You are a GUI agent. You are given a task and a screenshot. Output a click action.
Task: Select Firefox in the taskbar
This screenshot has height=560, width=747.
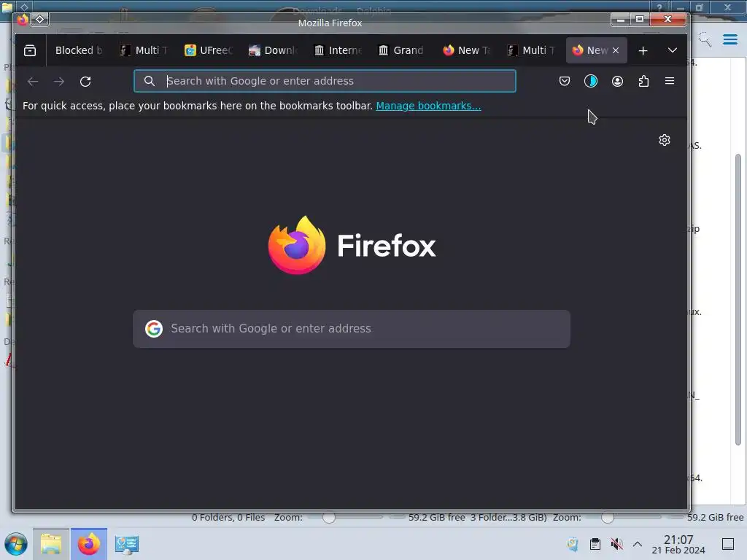(x=88, y=544)
